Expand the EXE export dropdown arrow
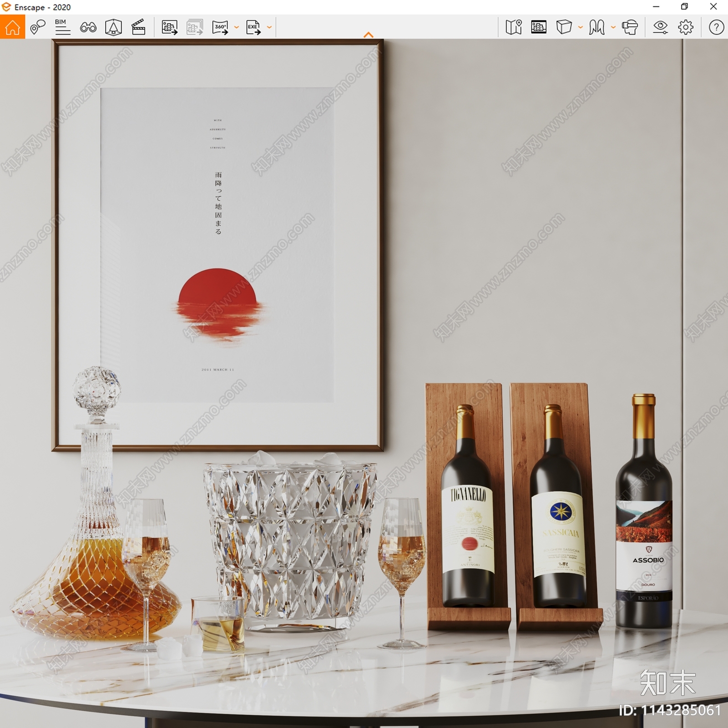This screenshot has width=728, height=728. click(269, 27)
